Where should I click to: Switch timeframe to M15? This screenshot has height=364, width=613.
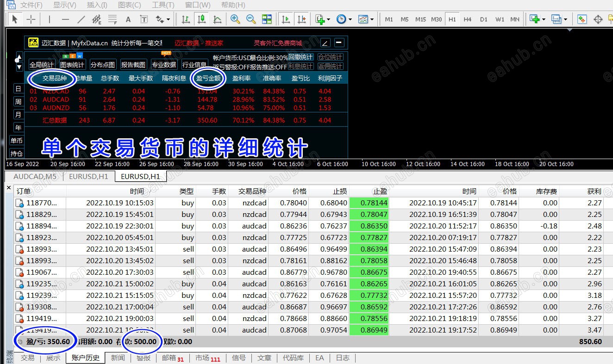420,19
